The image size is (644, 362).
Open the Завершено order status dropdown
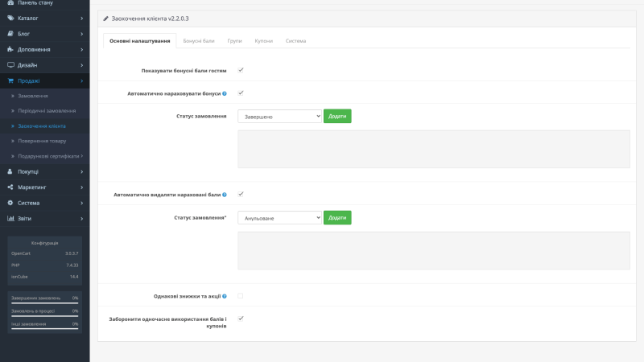[279, 116]
